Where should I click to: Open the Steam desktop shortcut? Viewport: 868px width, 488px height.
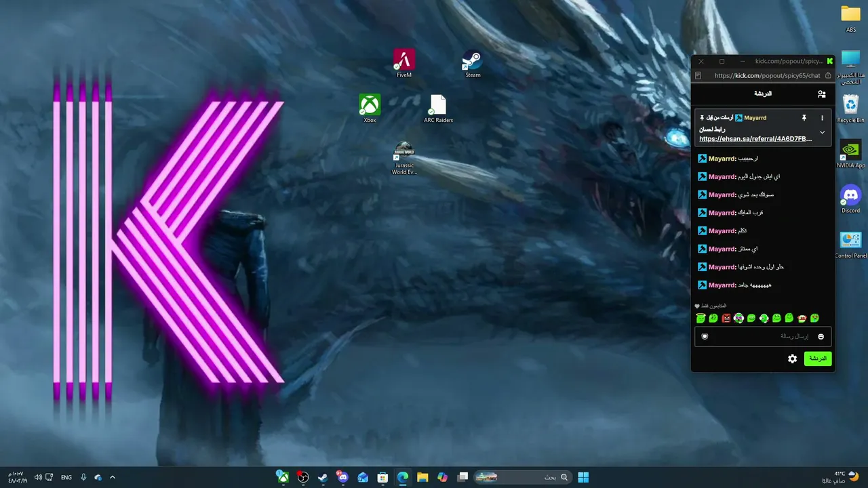[x=473, y=63]
